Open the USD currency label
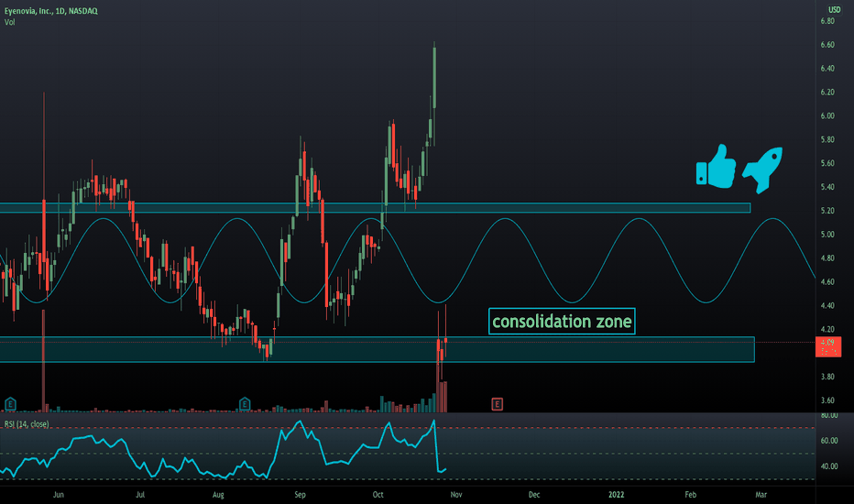 [835, 10]
